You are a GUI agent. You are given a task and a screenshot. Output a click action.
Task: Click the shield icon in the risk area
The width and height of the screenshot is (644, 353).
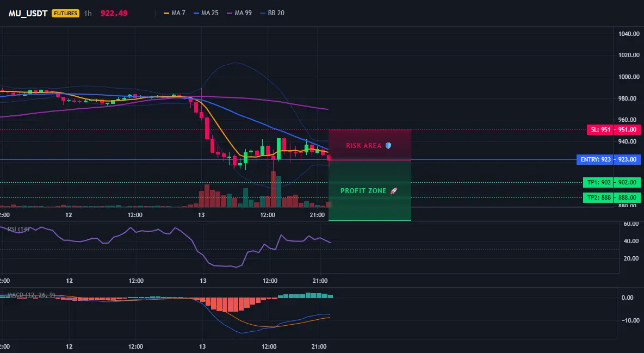(x=388, y=145)
